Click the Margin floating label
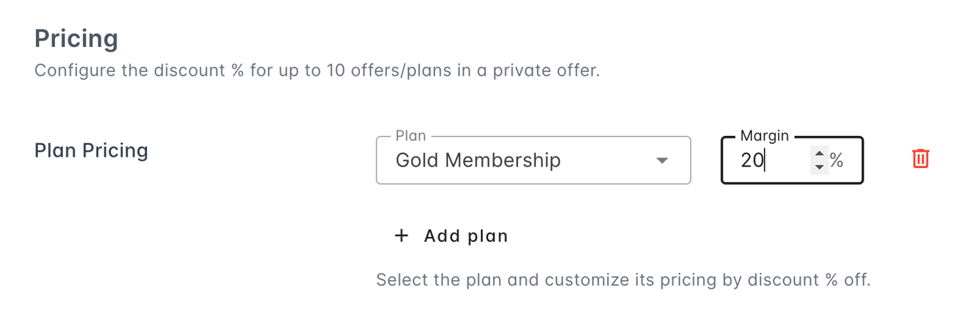This screenshot has width=980, height=324. point(764,136)
